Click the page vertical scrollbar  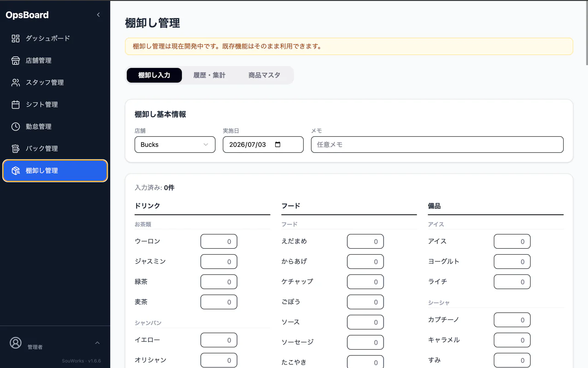click(586, 33)
